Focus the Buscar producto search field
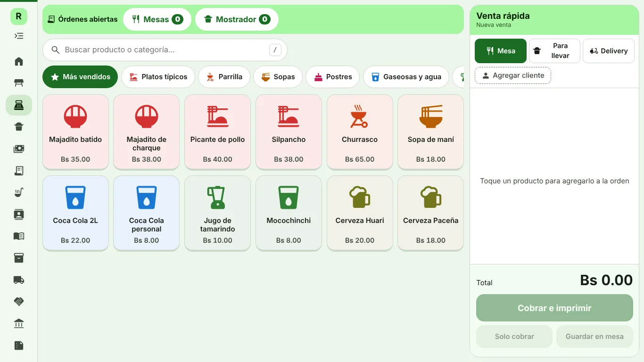This screenshot has height=362, width=644. click(165, 50)
